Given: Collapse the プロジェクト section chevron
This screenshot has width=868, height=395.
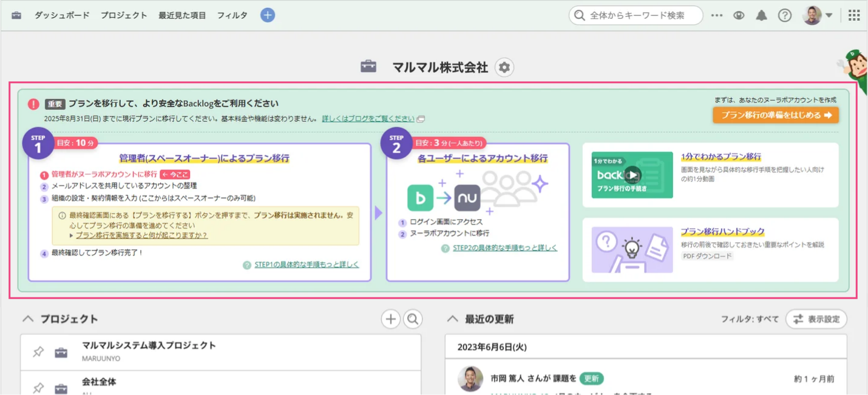Looking at the screenshot, I should tap(28, 319).
